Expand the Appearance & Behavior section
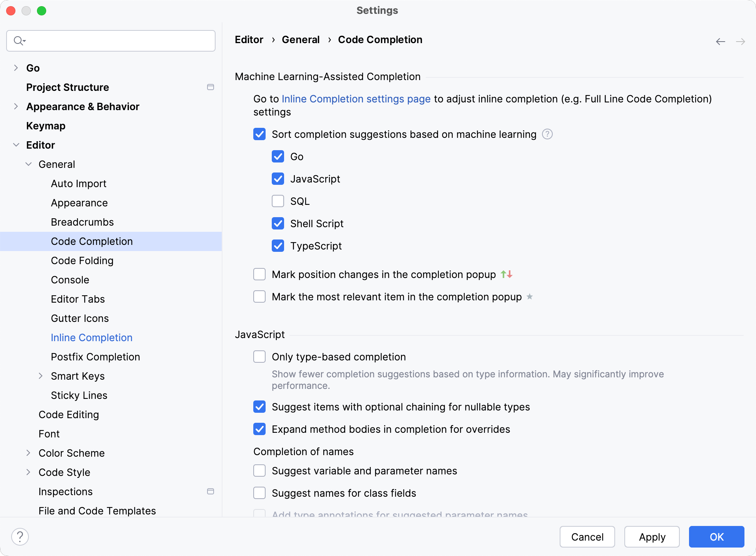Image resolution: width=756 pixels, height=556 pixels. point(16,106)
